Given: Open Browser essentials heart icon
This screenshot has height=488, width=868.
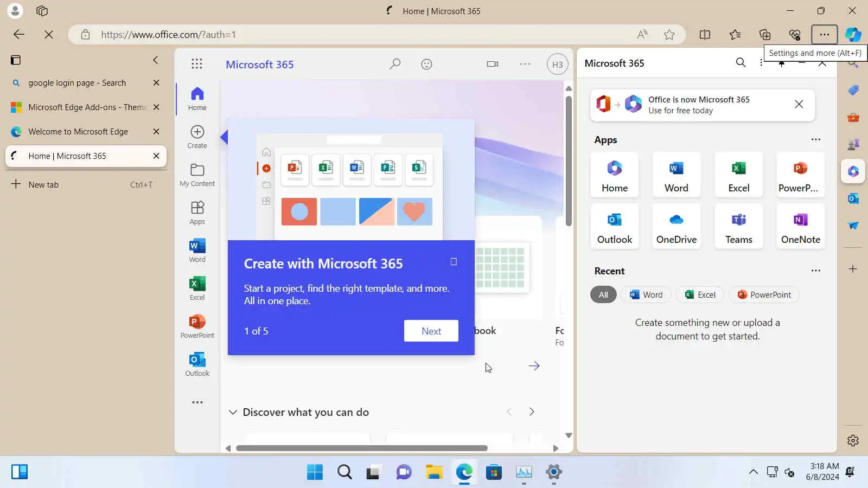Looking at the screenshot, I should click(x=795, y=35).
